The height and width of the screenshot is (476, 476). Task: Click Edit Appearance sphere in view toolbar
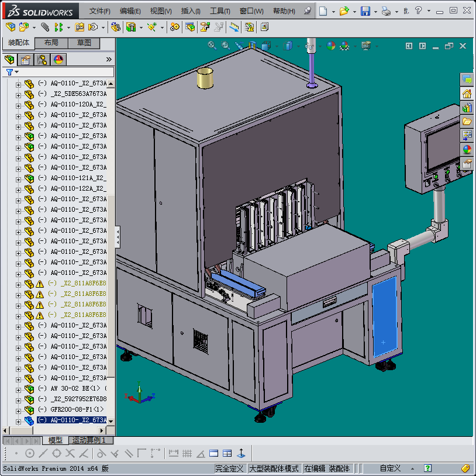331,45
